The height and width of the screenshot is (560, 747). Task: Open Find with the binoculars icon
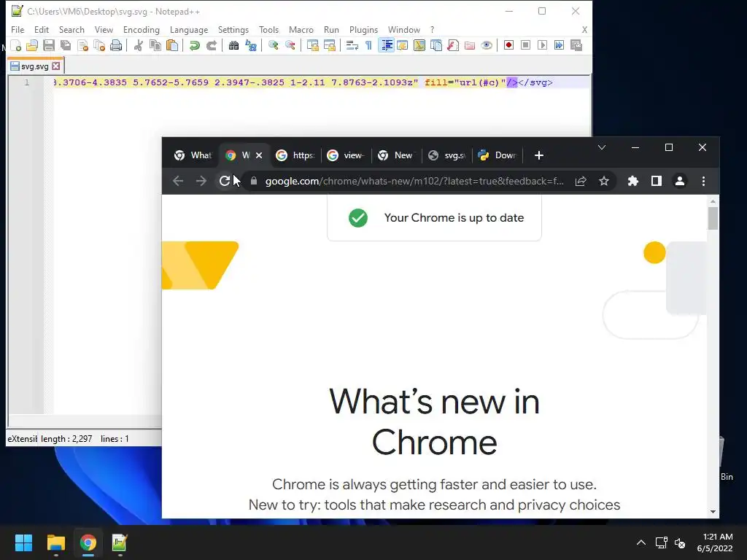(233, 45)
